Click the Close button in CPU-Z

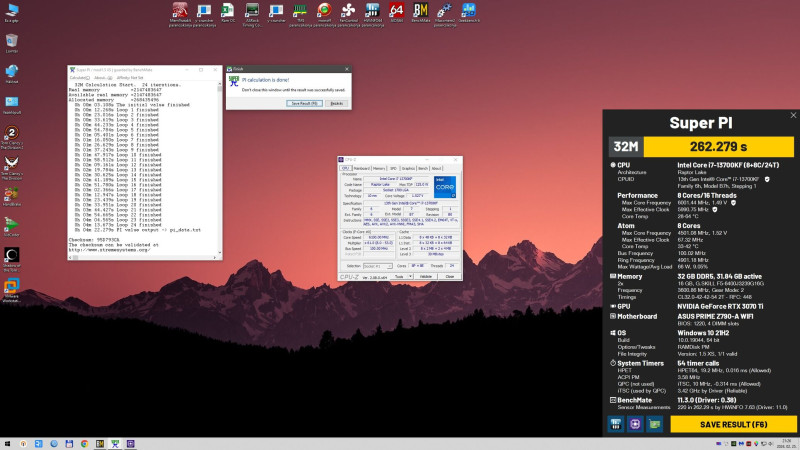[449, 277]
